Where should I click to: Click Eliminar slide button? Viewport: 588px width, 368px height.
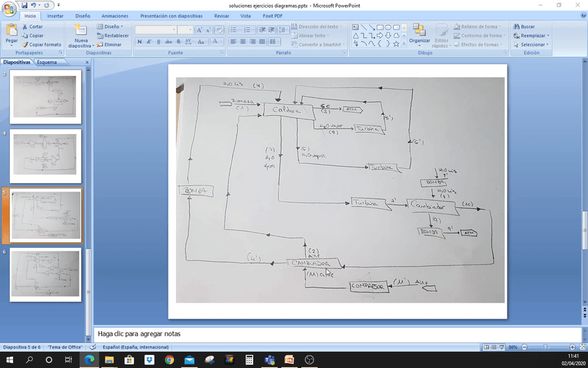(109, 44)
